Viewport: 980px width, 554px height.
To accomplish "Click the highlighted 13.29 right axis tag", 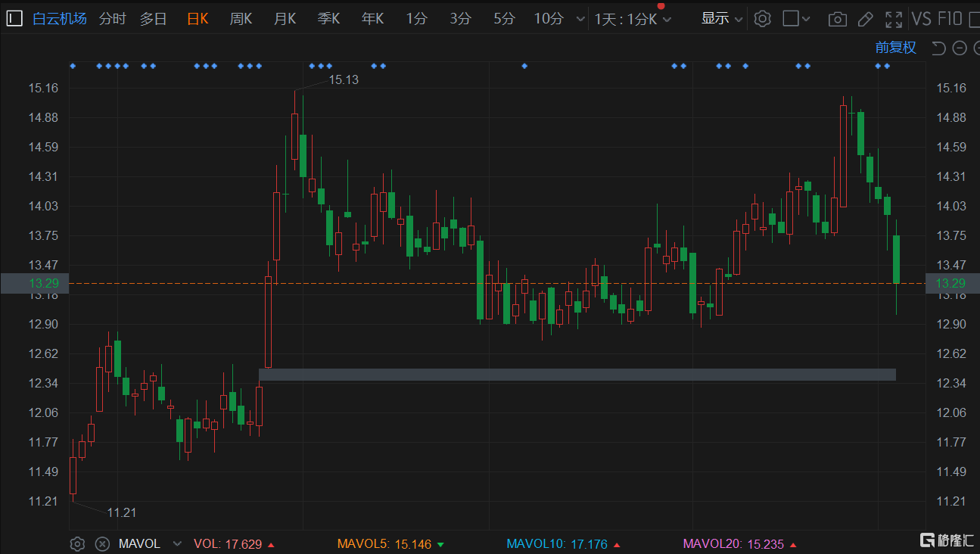I will point(952,283).
